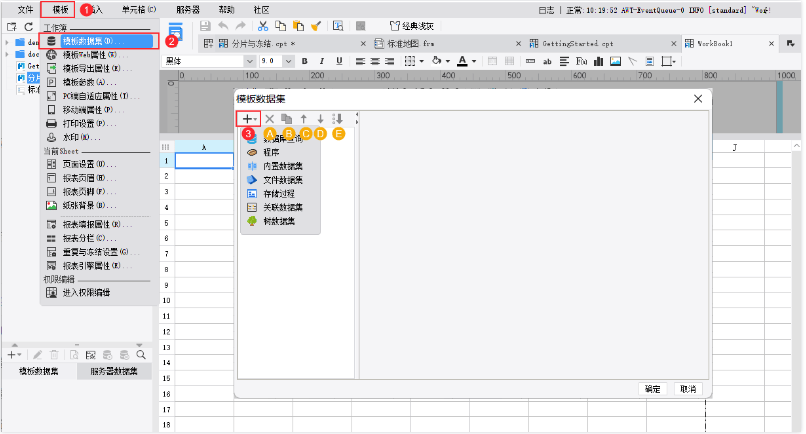
Task: Select 文件数据集 from dataset type list
Action: 282,179
